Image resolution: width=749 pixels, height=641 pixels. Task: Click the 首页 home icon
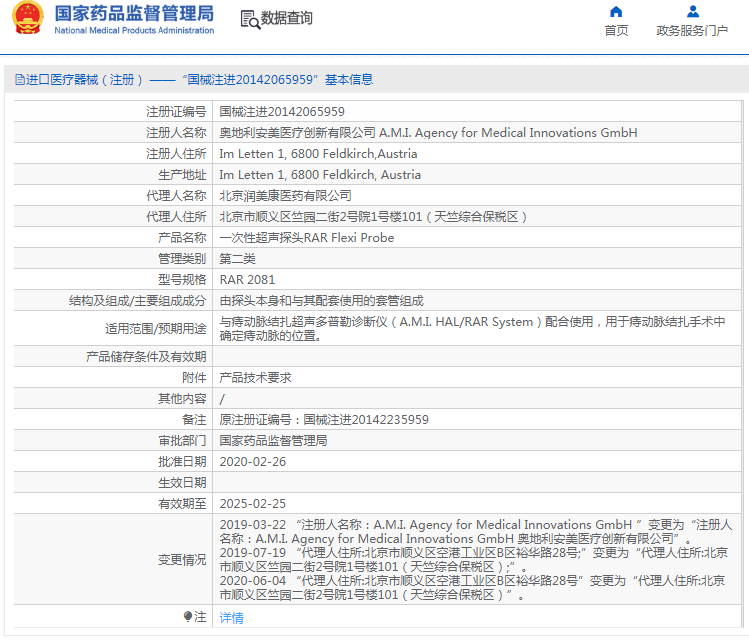tap(616, 11)
